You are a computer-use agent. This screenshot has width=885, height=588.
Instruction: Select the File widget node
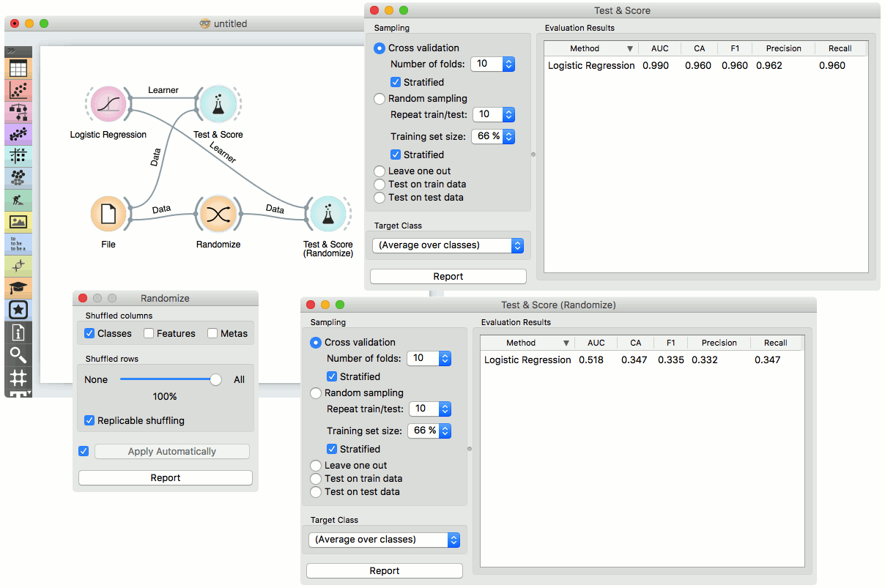[x=108, y=214]
